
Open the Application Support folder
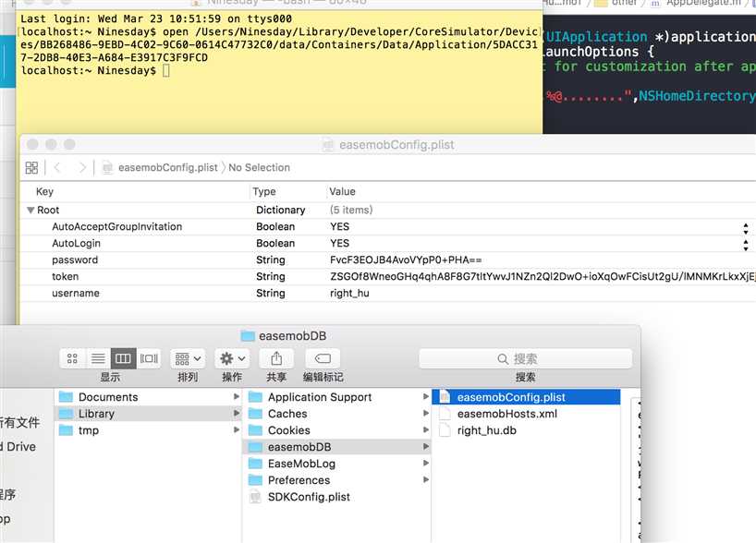pos(337,397)
